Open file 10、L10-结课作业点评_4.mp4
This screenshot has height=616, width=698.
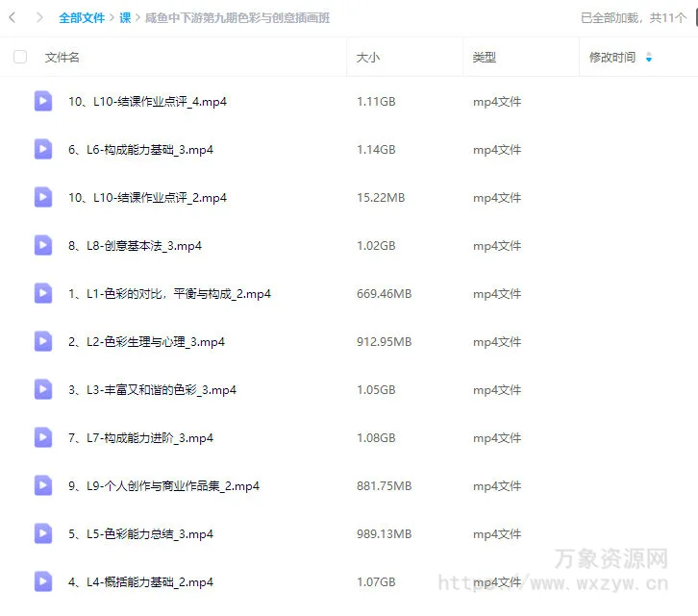[x=147, y=101]
